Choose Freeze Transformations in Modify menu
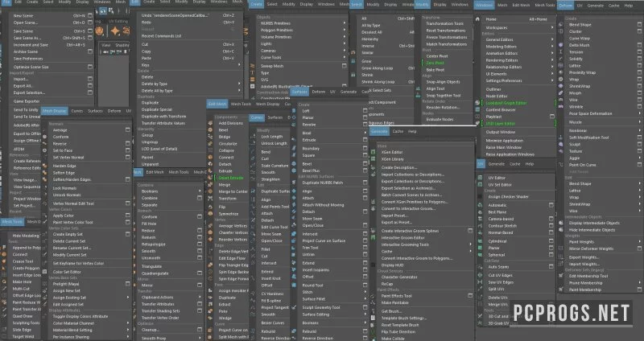The height and width of the screenshot is (341, 644). coord(447,37)
